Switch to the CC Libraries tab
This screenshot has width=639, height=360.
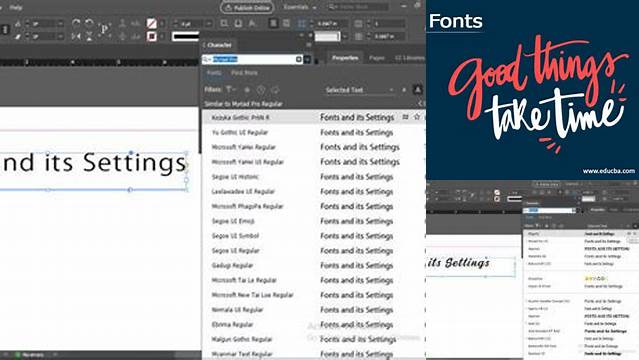tap(410, 58)
